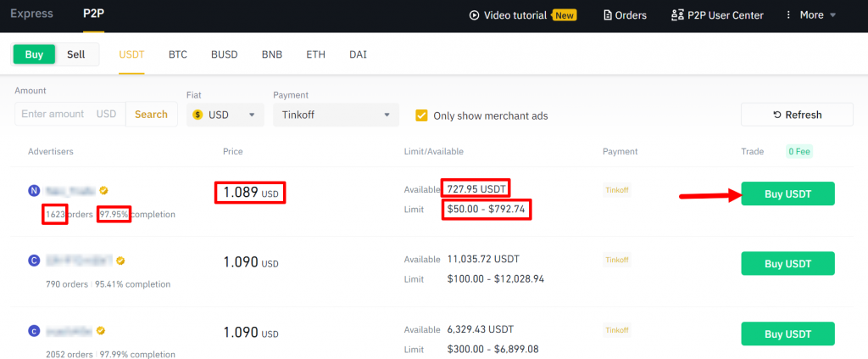Switch to Sell mode
868x359 pixels.
coord(76,54)
